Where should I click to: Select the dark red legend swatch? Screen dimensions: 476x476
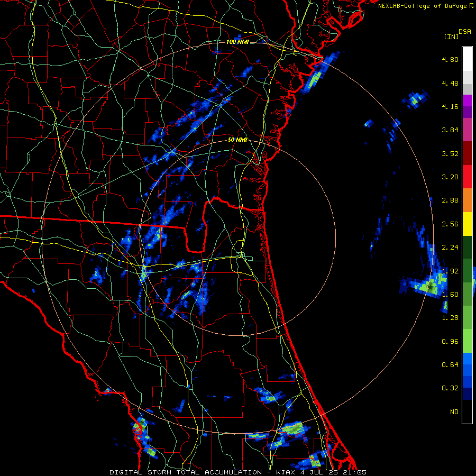pyautogui.click(x=467, y=153)
